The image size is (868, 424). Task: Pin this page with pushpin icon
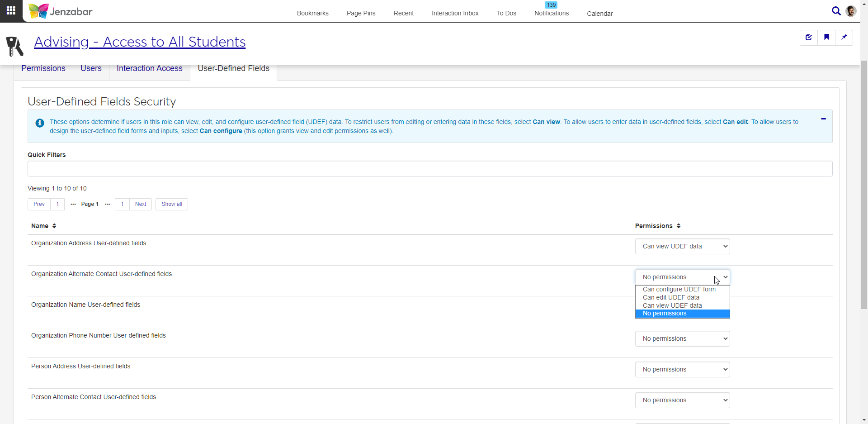pyautogui.click(x=844, y=38)
